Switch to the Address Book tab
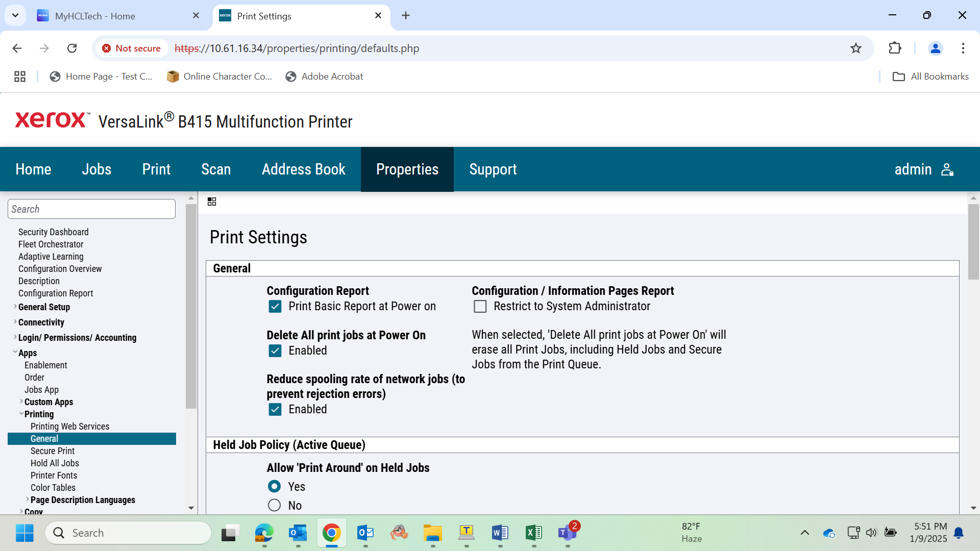 304,169
